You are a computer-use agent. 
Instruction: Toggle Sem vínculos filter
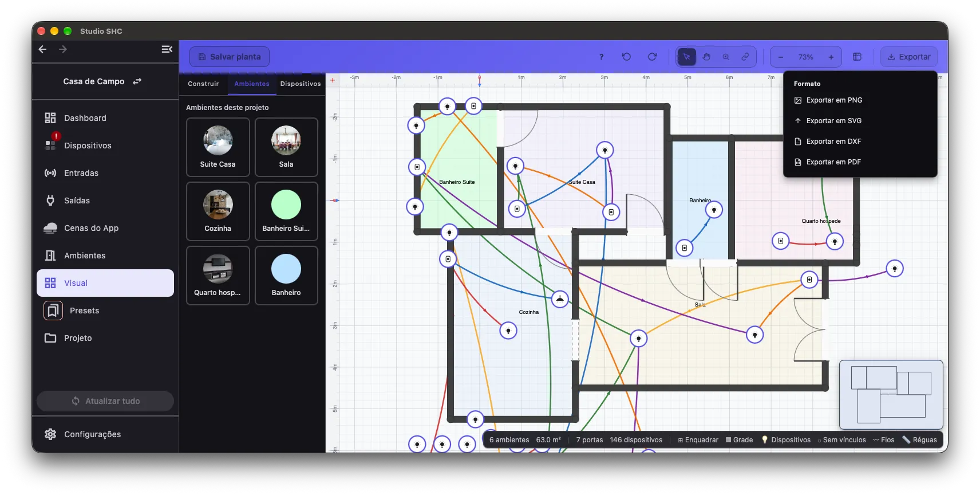pos(841,440)
